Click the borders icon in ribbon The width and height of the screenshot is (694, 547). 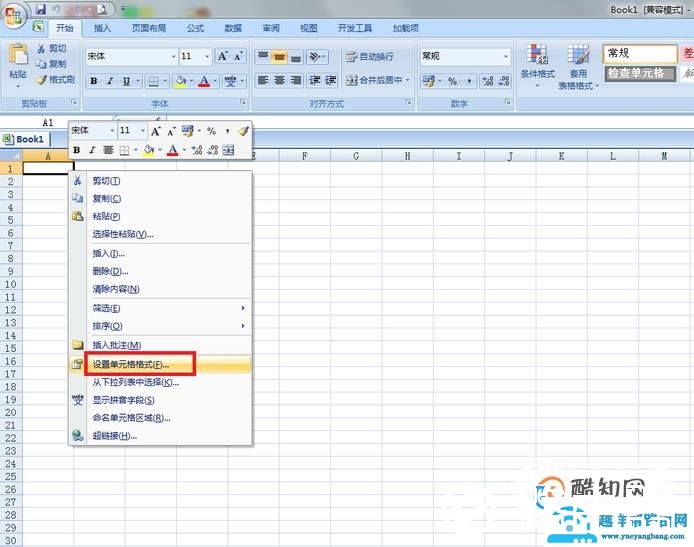tap(154, 81)
